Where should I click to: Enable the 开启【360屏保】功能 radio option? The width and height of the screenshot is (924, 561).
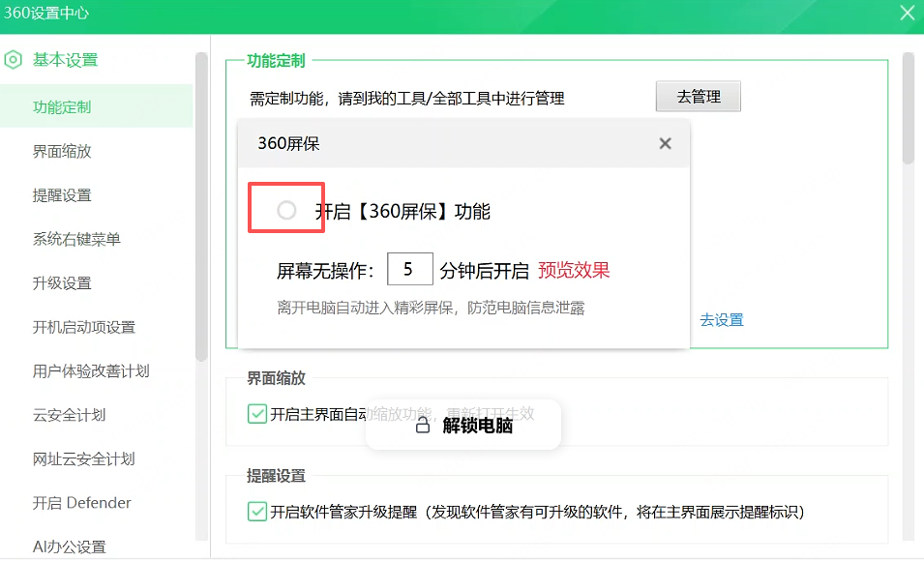[286, 210]
